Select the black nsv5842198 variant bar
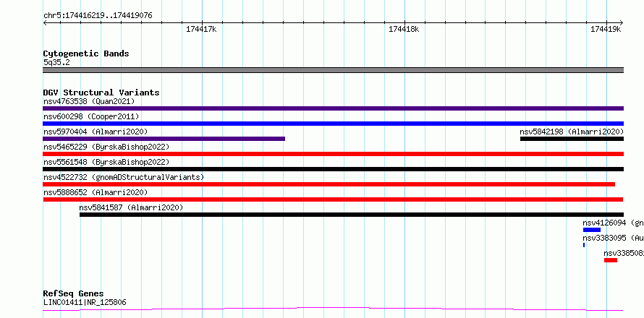Screen dimensions: 644x318 [572, 139]
